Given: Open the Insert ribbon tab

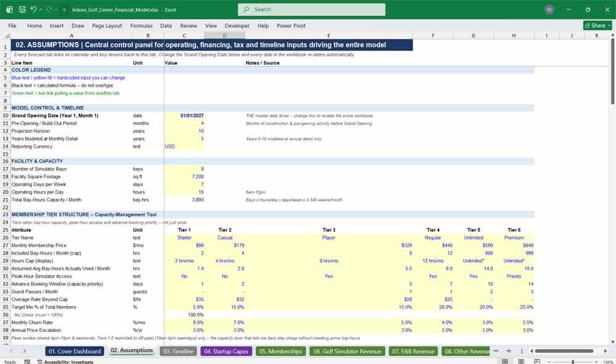Looking at the screenshot, I should [x=56, y=25].
